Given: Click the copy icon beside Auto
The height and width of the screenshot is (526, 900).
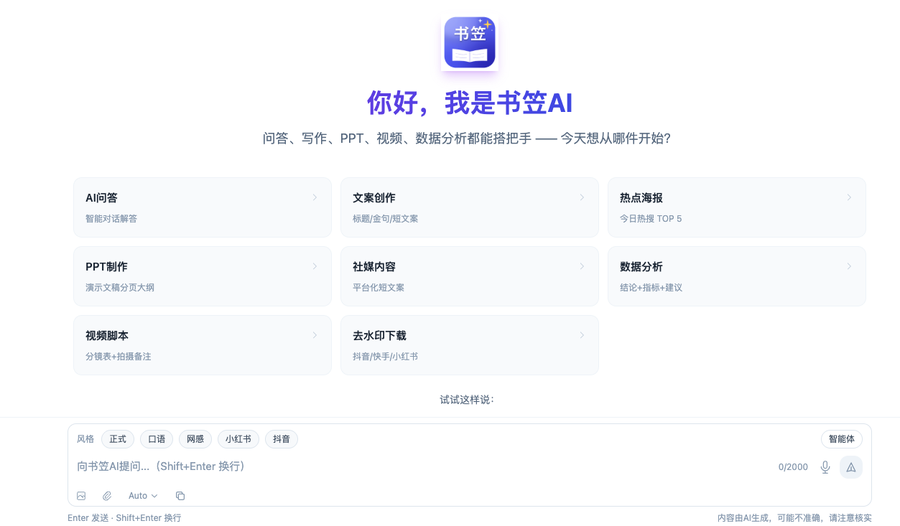Looking at the screenshot, I should pyautogui.click(x=180, y=496).
